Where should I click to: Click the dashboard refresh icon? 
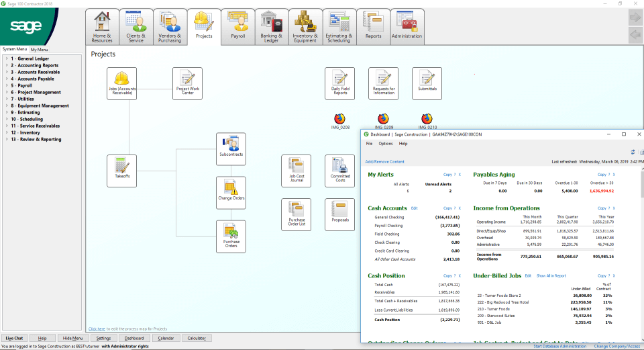pyautogui.click(x=633, y=152)
